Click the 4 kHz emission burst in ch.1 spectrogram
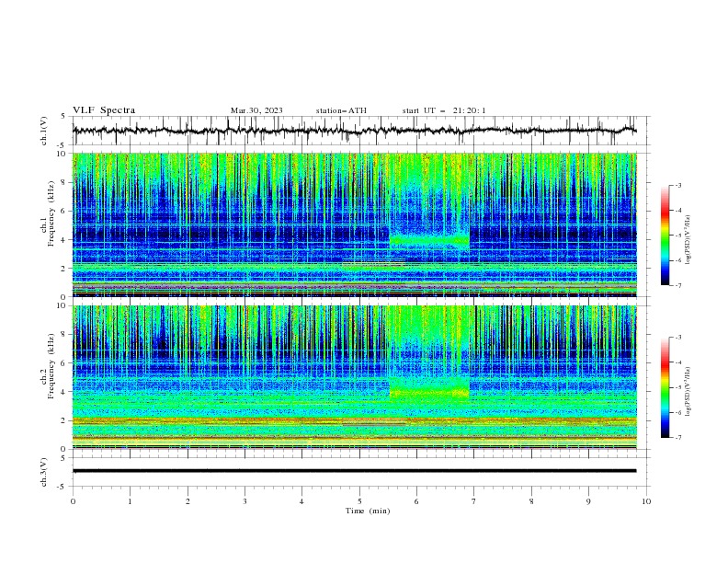This screenshot has width=728, height=563. click(x=429, y=240)
